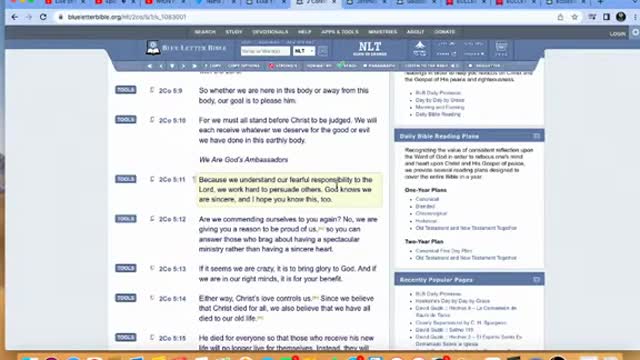Open the share icon in the address bar
The image size is (640, 360).
[560, 17]
